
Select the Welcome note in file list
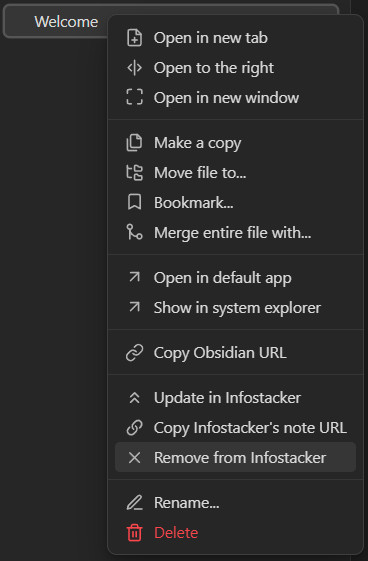coord(66,22)
